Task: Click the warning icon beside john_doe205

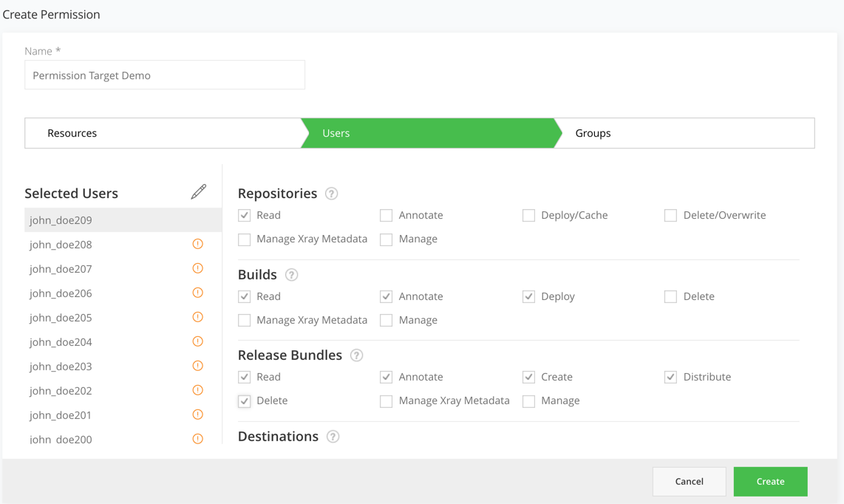Action: click(x=197, y=316)
